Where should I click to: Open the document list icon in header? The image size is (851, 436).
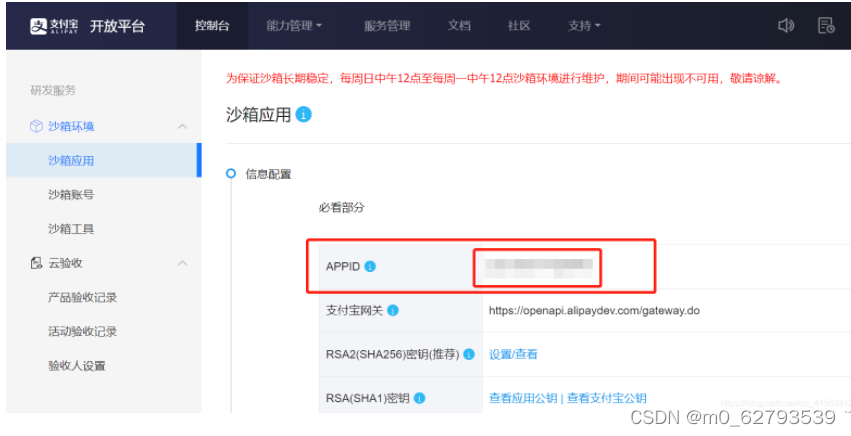coord(826,26)
